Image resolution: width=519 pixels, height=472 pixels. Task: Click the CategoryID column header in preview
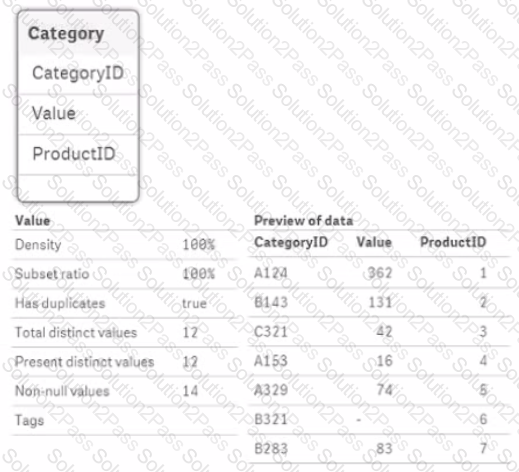click(291, 242)
